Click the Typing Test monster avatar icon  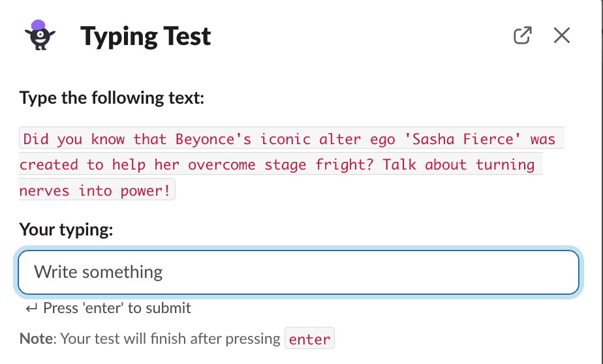pos(40,35)
